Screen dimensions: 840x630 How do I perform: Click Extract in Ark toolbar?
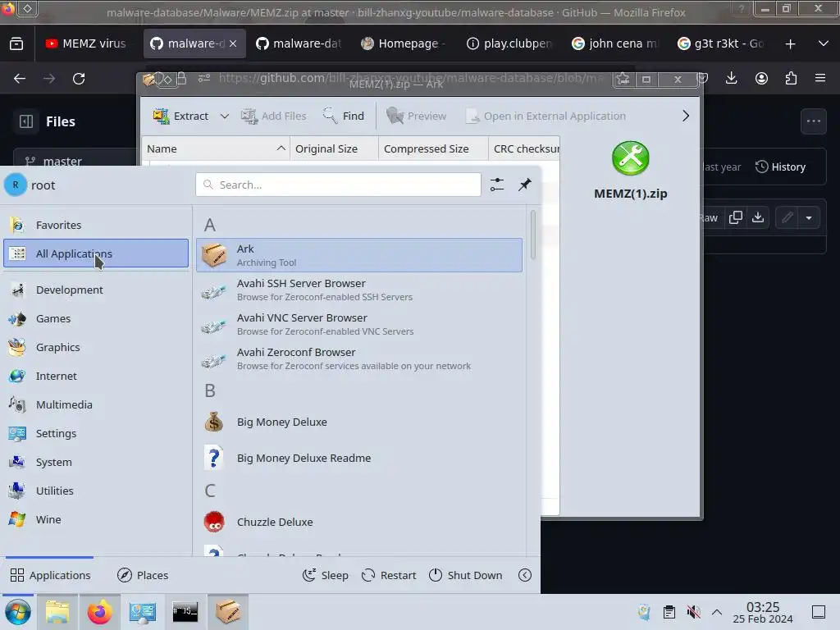click(180, 116)
